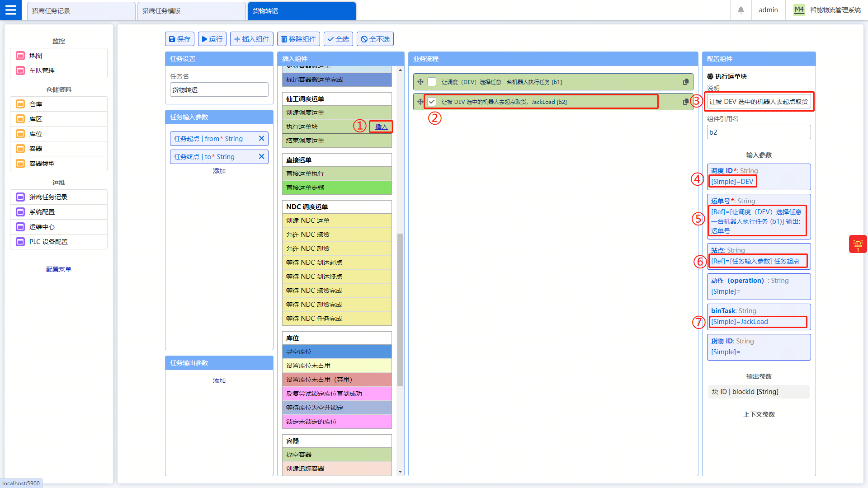Remove the 任务起点 parameter with X

coord(261,139)
